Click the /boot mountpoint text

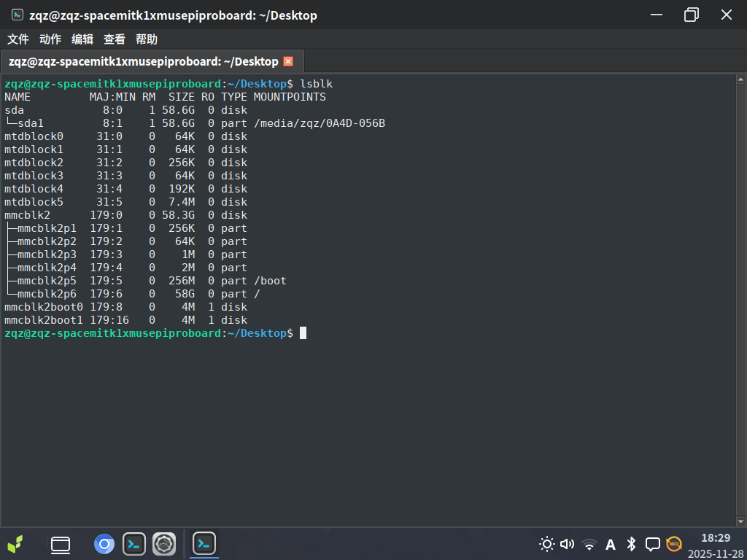[270, 281]
